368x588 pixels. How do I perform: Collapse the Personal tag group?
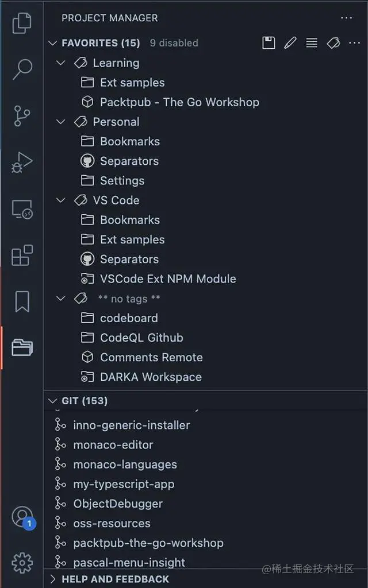60,122
